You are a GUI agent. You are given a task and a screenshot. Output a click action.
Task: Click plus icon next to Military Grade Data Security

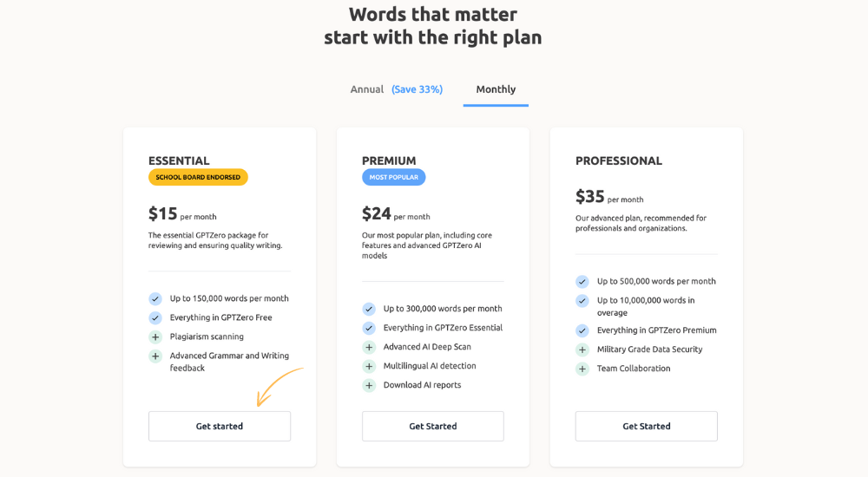[582, 350]
